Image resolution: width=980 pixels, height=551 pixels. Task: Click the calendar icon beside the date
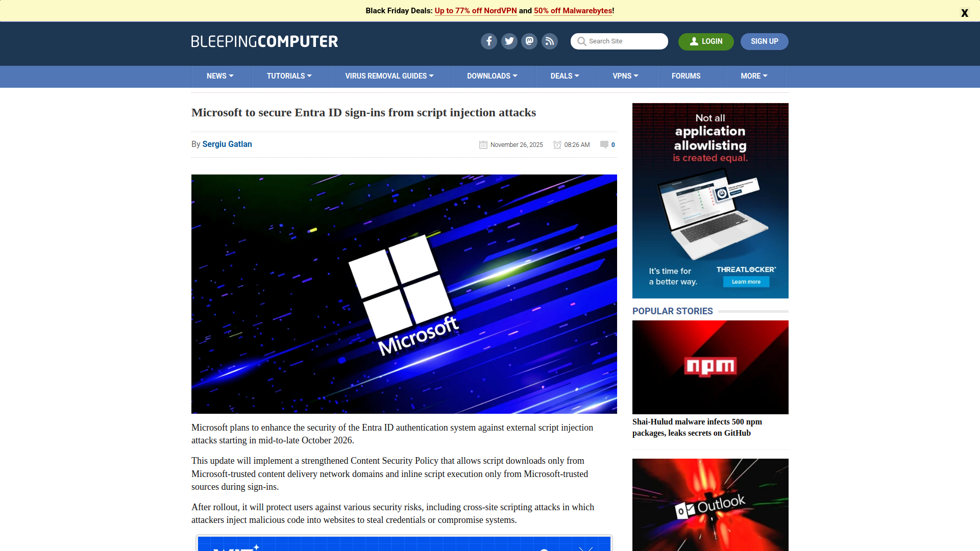[483, 145]
